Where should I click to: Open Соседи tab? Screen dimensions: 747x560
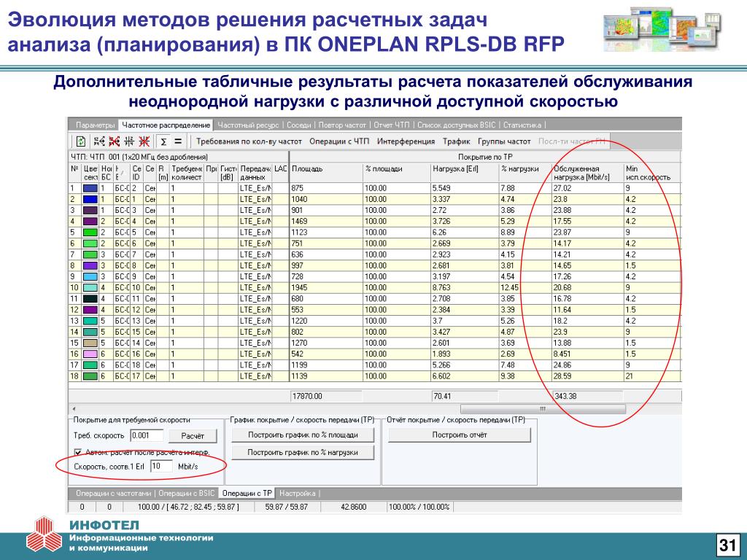pos(298,125)
